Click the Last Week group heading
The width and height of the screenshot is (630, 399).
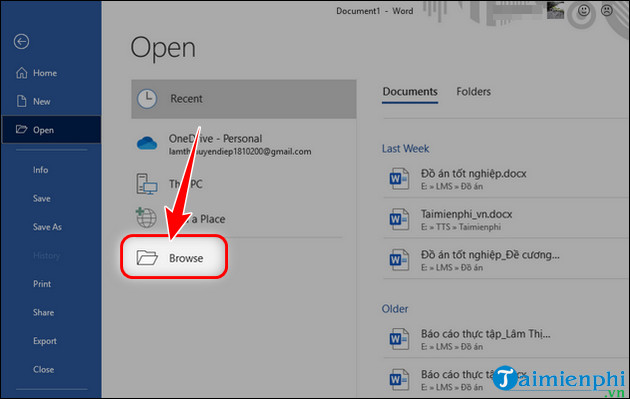coord(405,149)
